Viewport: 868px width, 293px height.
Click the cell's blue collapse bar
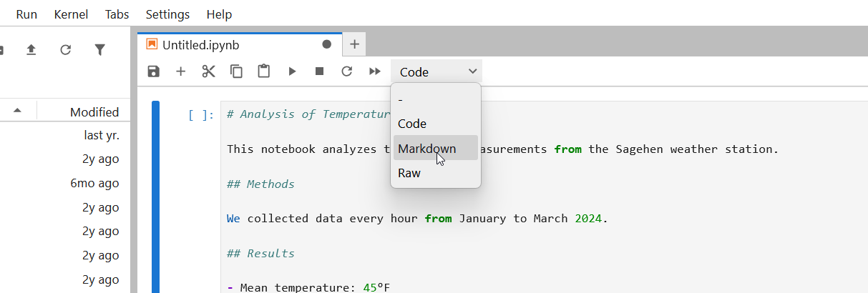[x=155, y=197]
